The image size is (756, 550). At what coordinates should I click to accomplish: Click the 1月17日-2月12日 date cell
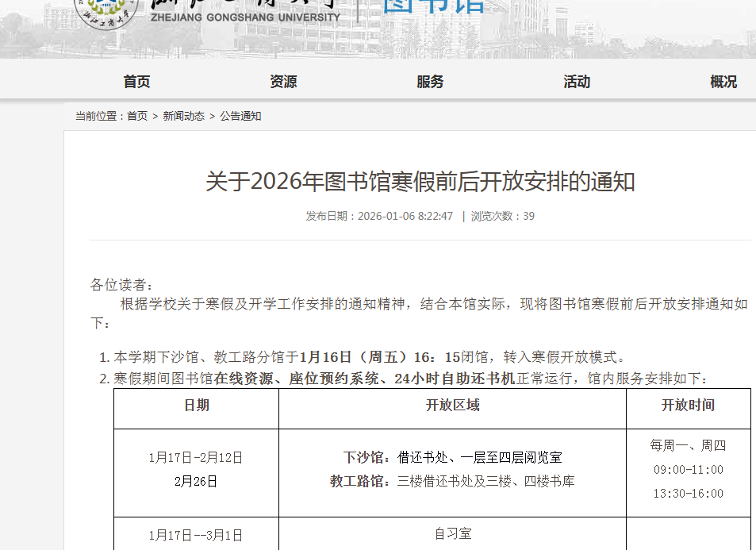(x=196, y=458)
